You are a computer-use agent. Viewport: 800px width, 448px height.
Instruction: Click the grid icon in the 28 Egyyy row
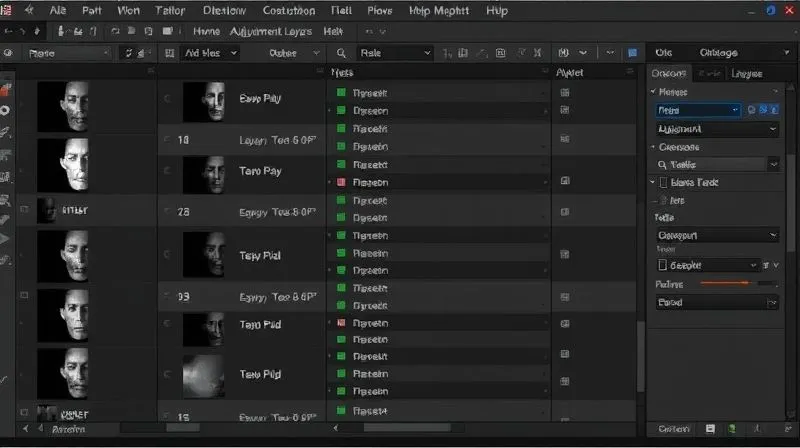tap(565, 212)
